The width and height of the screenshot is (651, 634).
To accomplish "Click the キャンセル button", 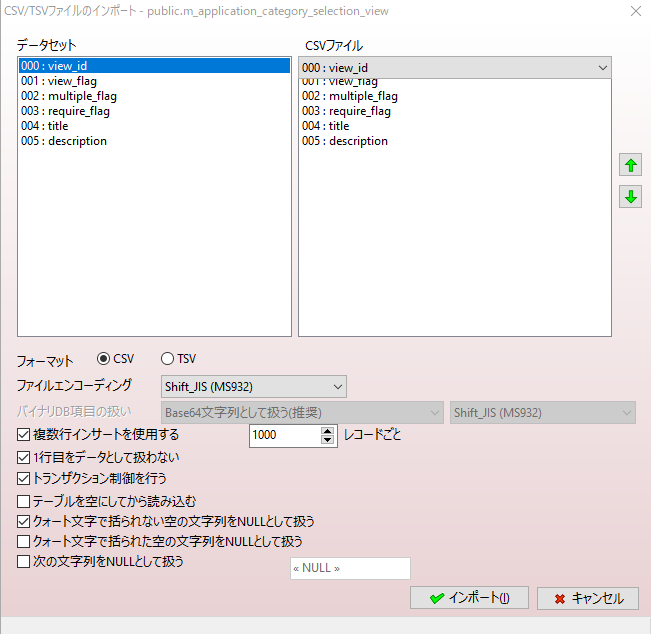I will click(587, 598).
